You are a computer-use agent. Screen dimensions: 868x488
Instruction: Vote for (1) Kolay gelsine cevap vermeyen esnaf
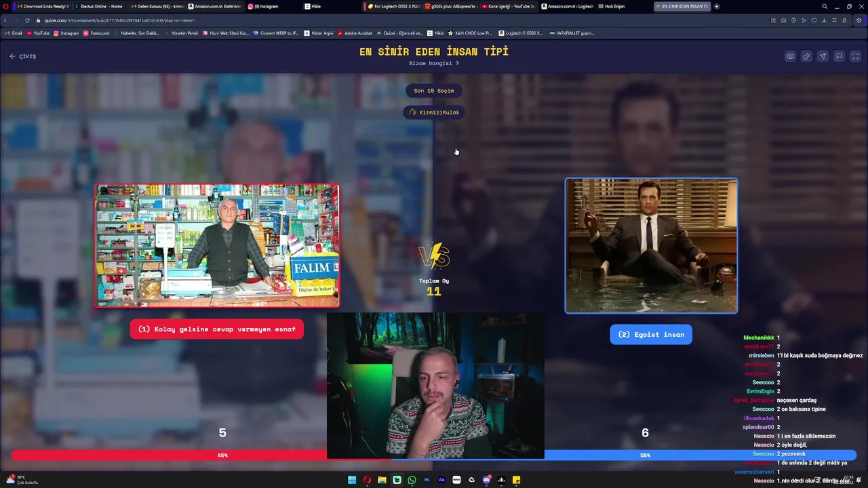(x=217, y=329)
